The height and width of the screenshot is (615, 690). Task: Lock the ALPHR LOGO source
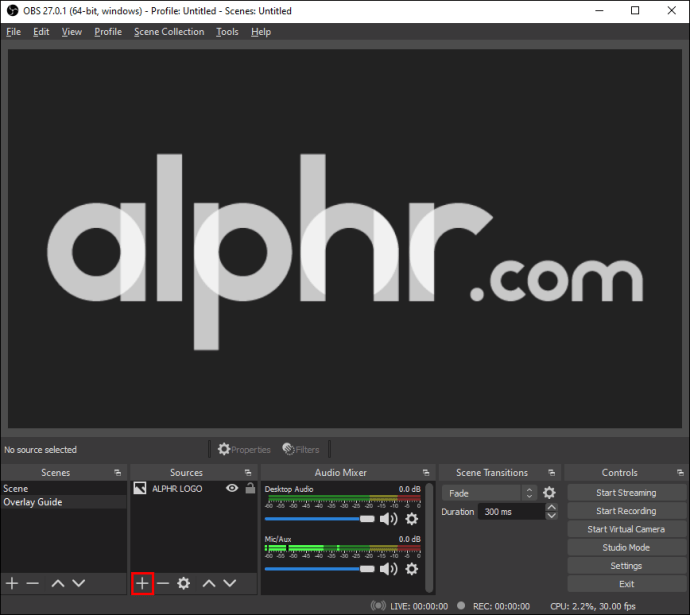coord(250,488)
